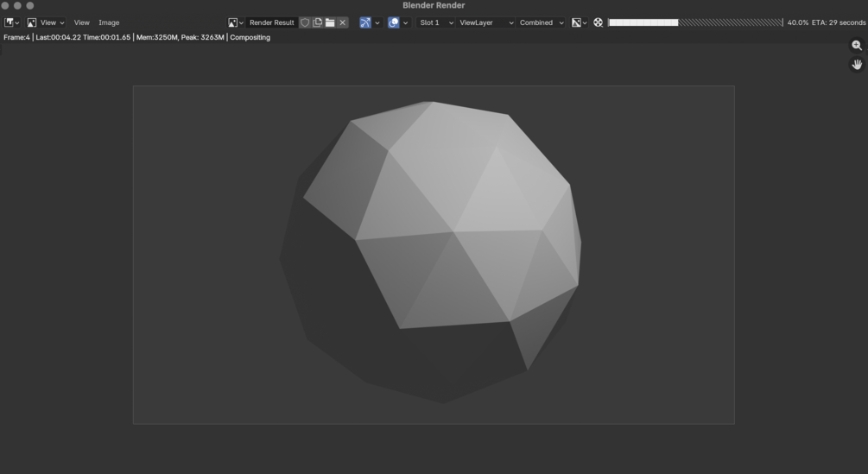Open the editor type selector
Viewport: 868px width, 474px height.
pyautogui.click(x=11, y=22)
